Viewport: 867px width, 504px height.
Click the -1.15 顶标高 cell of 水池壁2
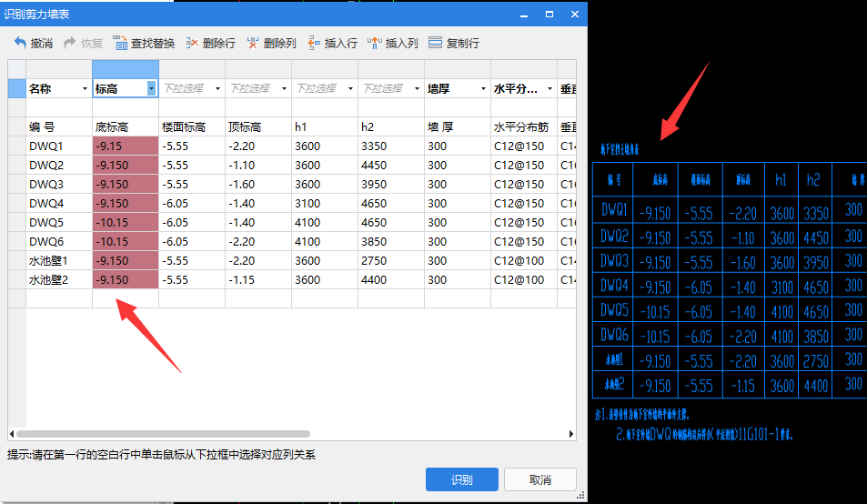pos(258,279)
